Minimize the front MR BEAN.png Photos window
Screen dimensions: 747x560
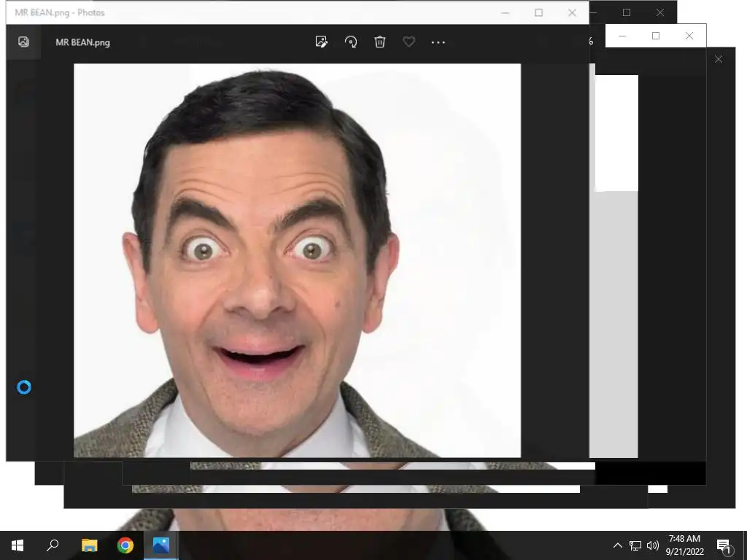(x=505, y=13)
